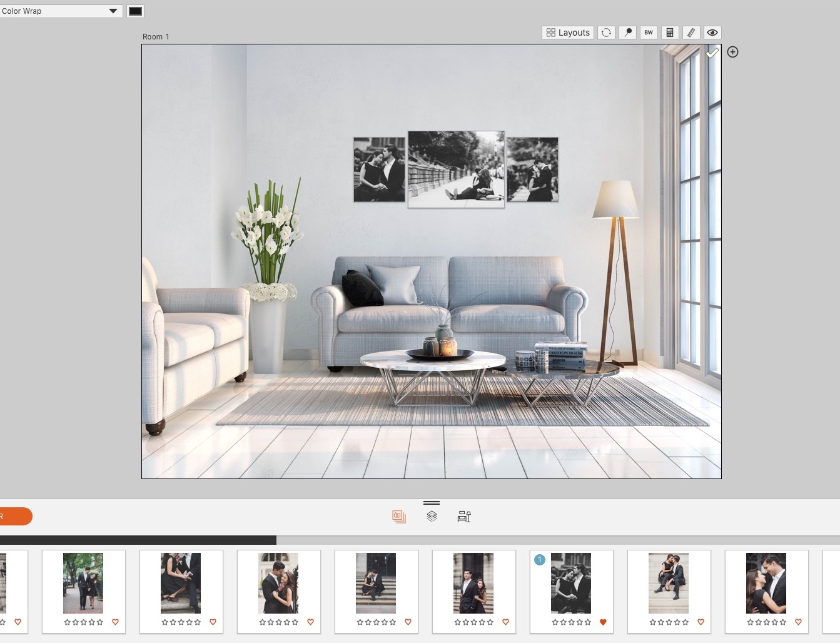Rate last close-up photo one star

click(x=750, y=622)
